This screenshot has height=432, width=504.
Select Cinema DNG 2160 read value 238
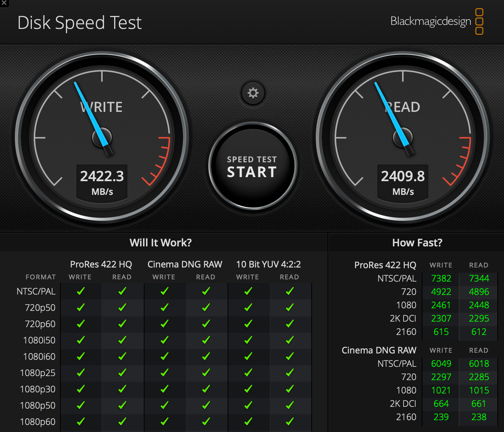(479, 417)
